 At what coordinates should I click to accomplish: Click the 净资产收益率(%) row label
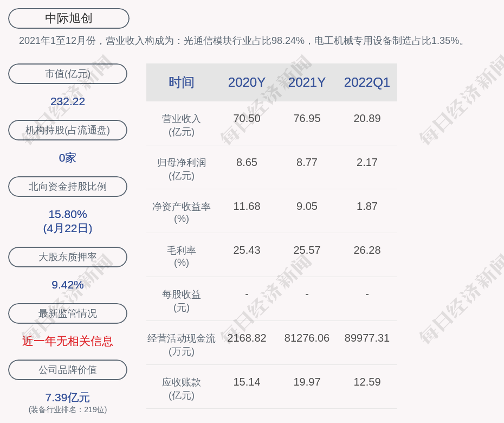182,212
